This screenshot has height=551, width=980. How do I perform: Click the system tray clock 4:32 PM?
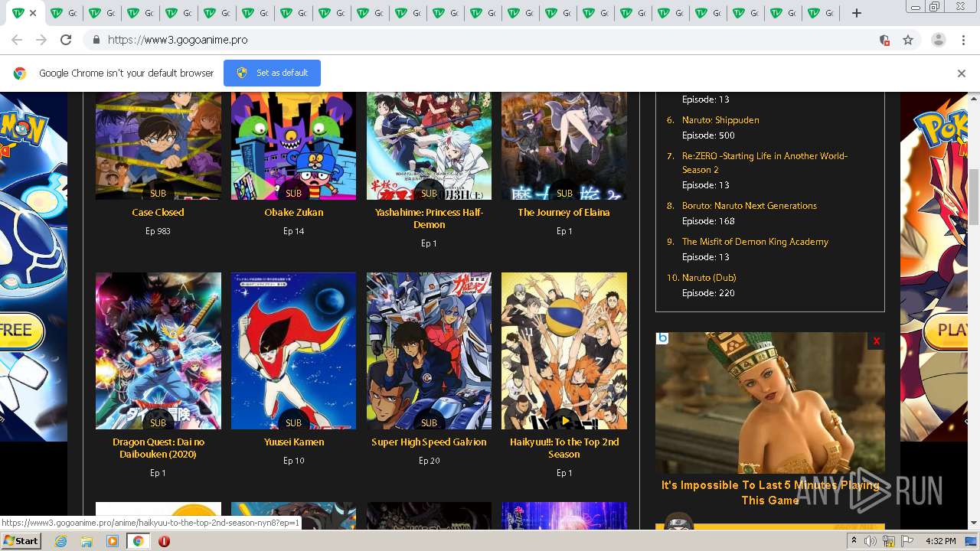[940, 541]
